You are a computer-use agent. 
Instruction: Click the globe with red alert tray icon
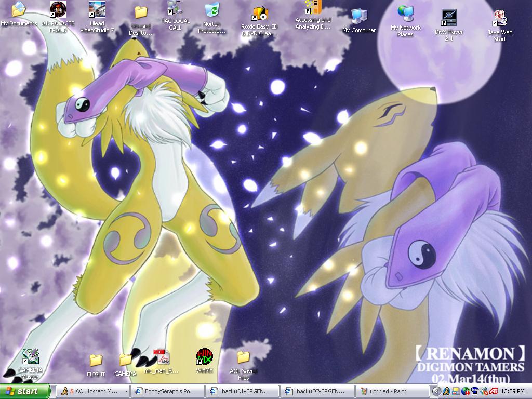pos(465,392)
